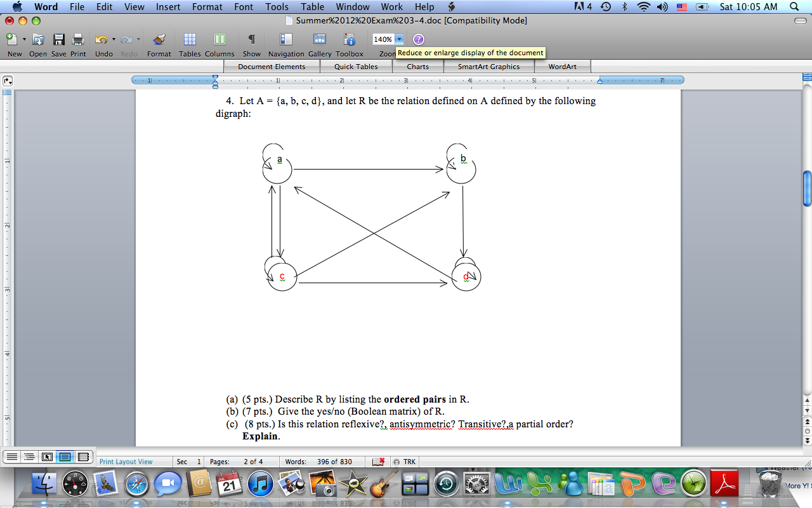Click the first-line indent marker on the ruler
The width and height of the screenshot is (812, 508).
pos(214,76)
